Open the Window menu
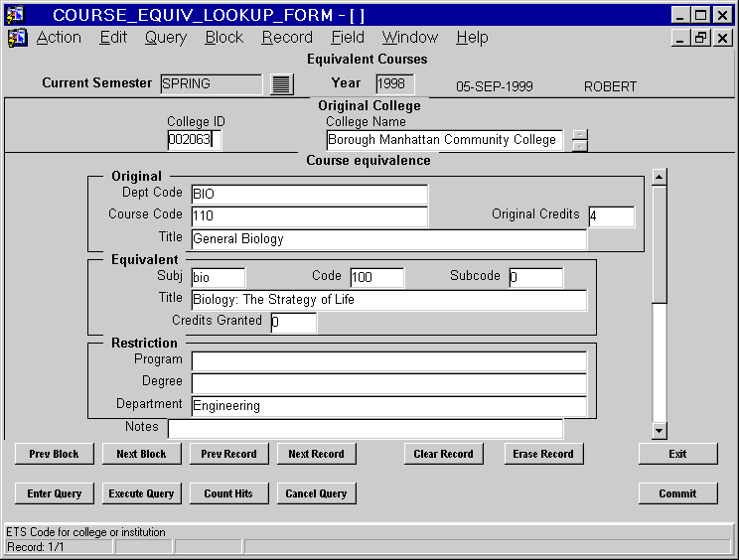Viewport: 739px width, 560px height. pyautogui.click(x=410, y=37)
